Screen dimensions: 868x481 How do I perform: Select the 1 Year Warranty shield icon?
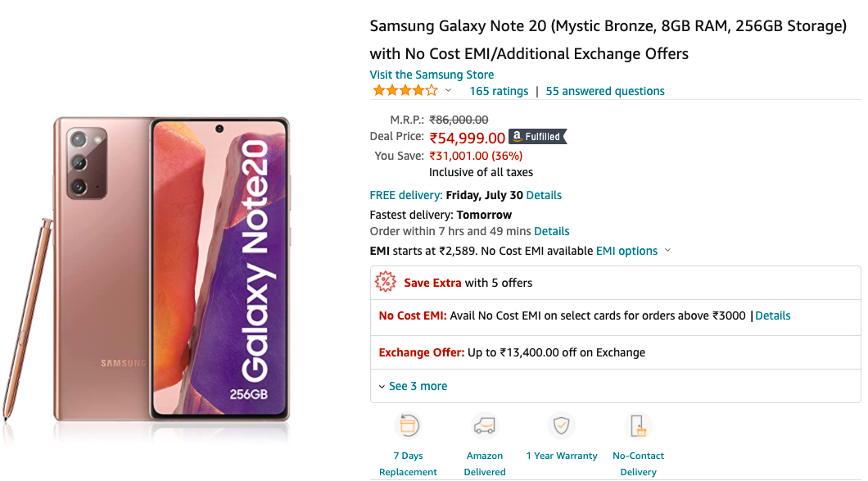click(x=562, y=425)
